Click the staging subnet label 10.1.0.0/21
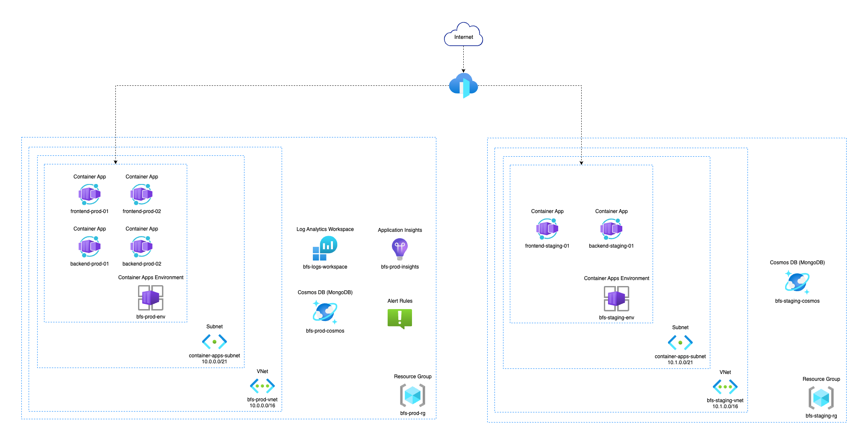The width and height of the screenshot is (868, 444). tap(680, 362)
